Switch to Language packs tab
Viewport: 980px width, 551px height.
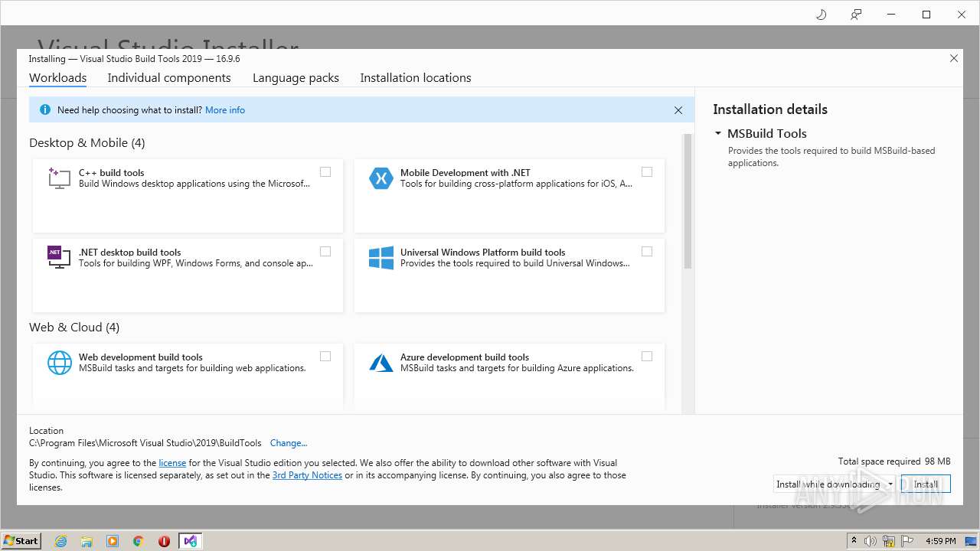click(296, 78)
